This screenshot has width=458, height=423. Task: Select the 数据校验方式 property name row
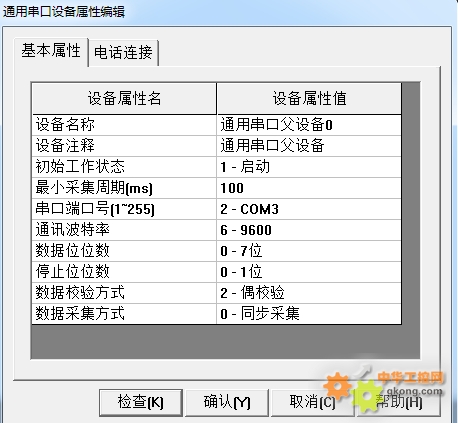[124, 293]
